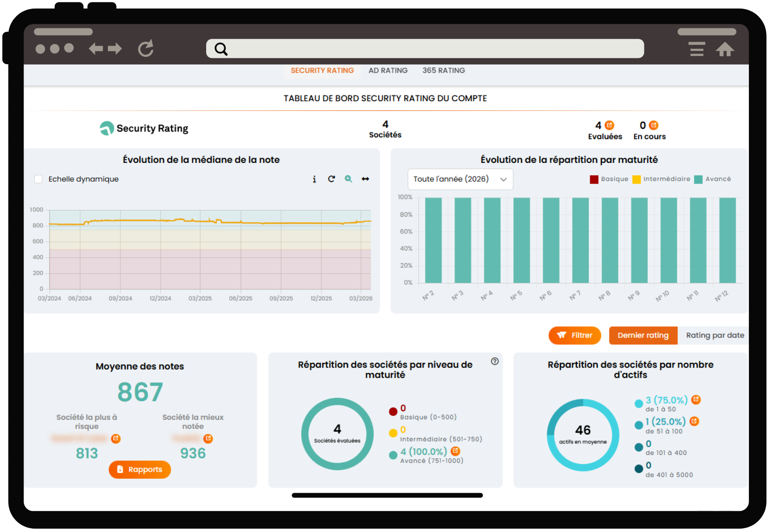Switch to AD RATING tab

388,70
